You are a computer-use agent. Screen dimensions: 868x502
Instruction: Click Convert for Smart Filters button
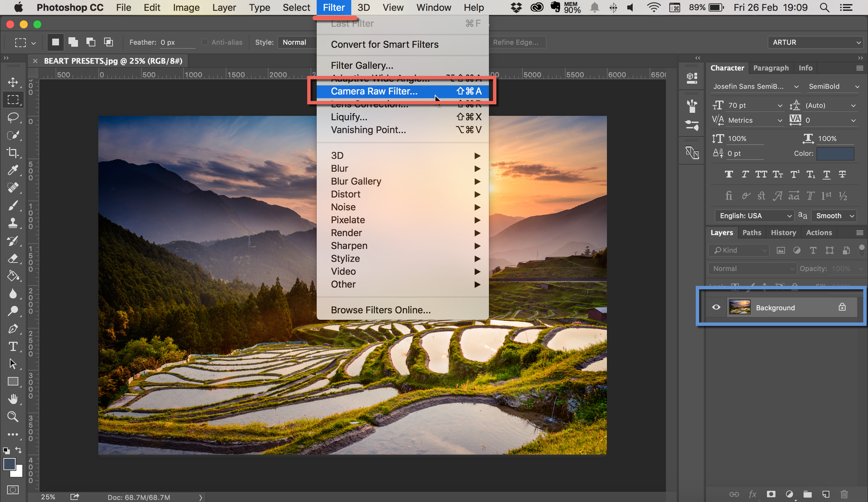click(x=385, y=45)
